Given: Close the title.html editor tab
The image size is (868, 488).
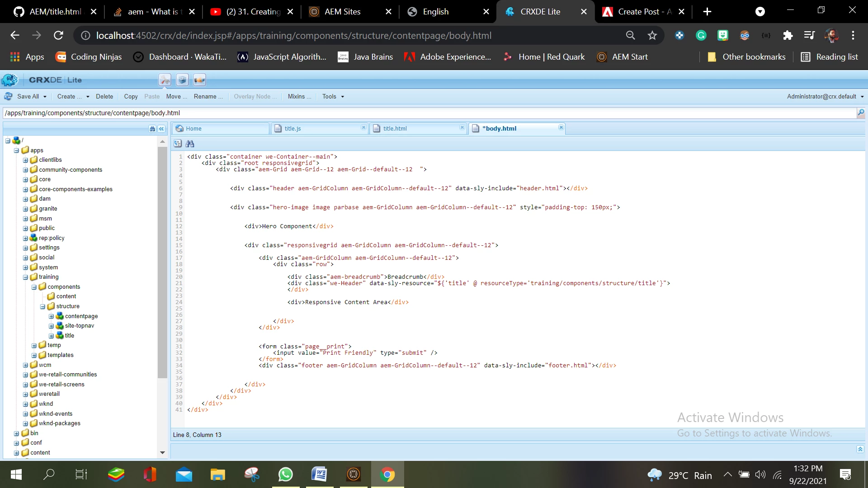Looking at the screenshot, I should click(462, 128).
